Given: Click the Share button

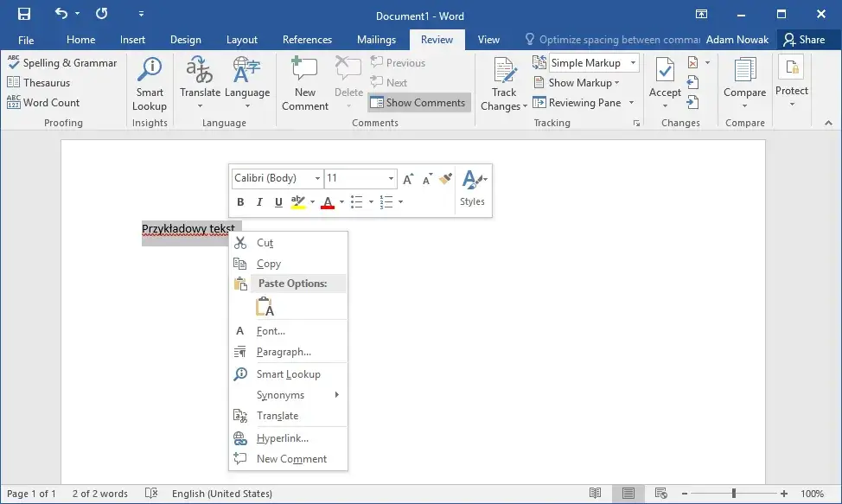Looking at the screenshot, I should coord(804,40).
